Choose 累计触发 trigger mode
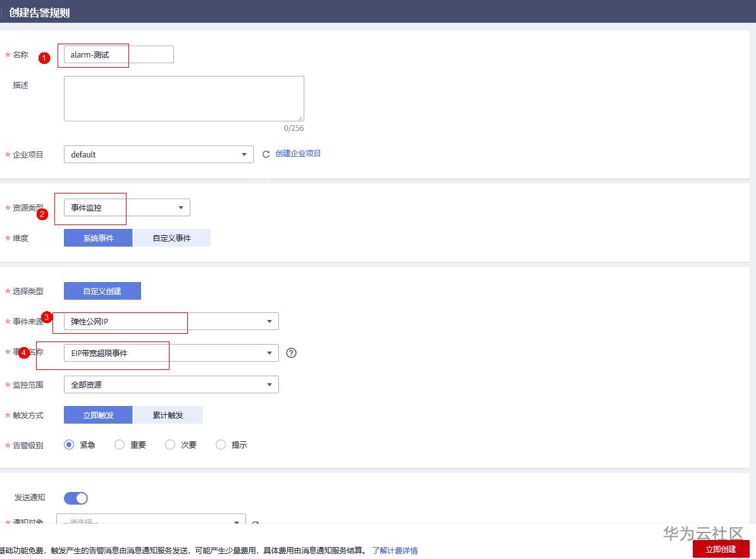756x559 pixels. click(168, 415)
